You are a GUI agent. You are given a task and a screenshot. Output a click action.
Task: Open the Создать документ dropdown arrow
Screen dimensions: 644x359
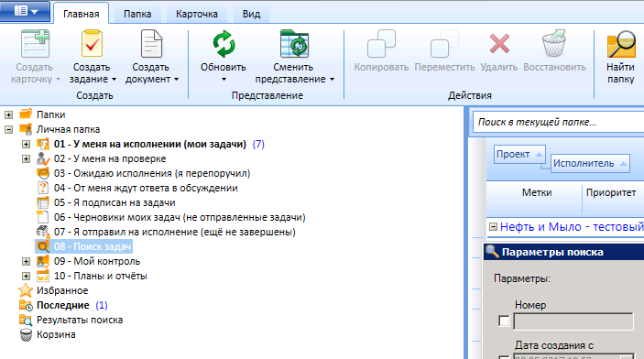click(176, 80)
